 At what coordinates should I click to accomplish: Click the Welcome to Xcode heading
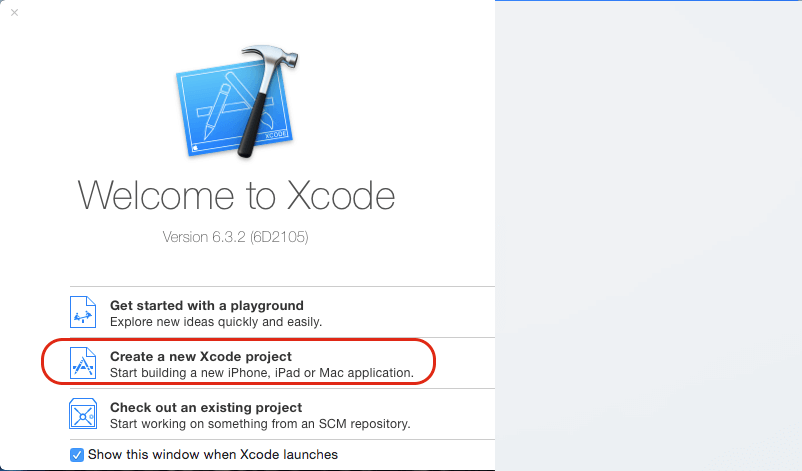click(x=237, y=194)
